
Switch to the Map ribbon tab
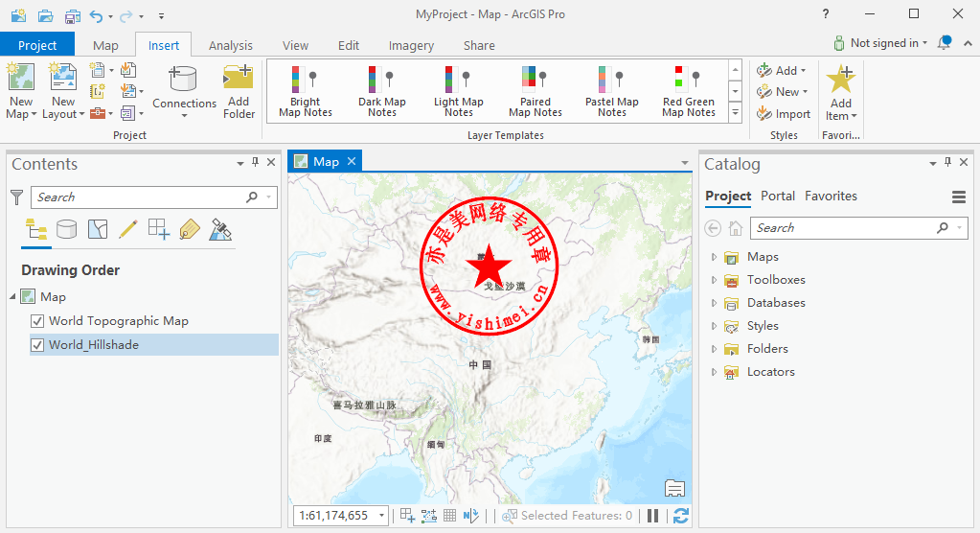point(105,45)
